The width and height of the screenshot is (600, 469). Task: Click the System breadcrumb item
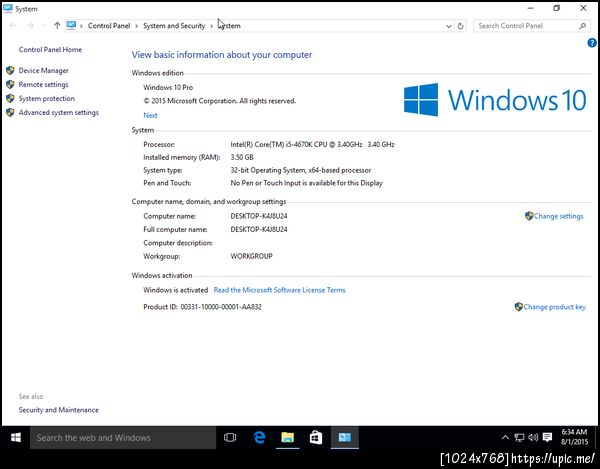(229, 26)
